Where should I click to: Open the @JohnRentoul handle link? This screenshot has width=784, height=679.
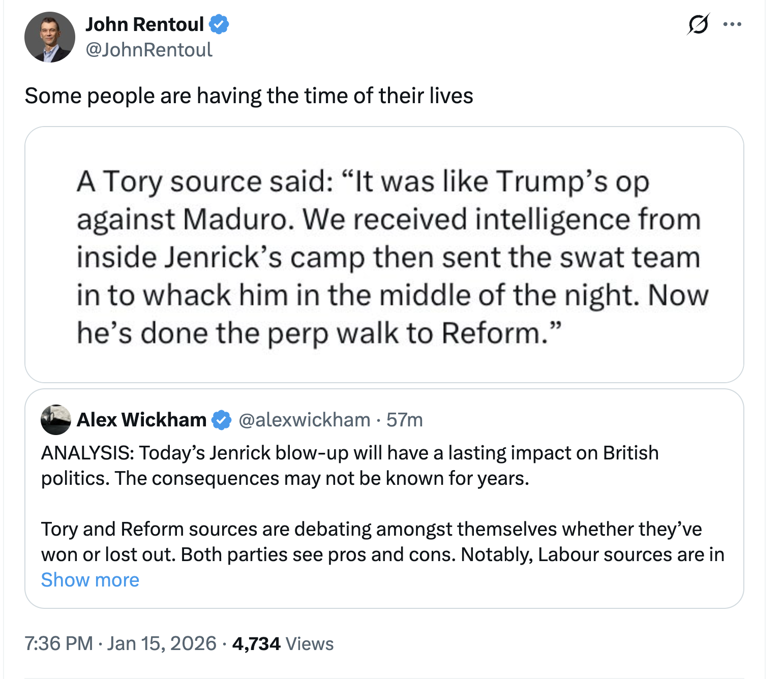pos(149,50)
